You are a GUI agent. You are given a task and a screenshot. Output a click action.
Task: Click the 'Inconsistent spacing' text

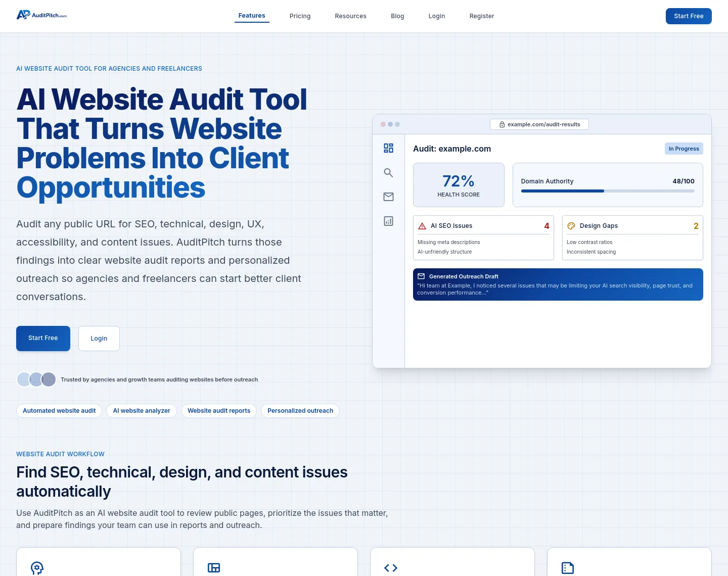[591, 252]
